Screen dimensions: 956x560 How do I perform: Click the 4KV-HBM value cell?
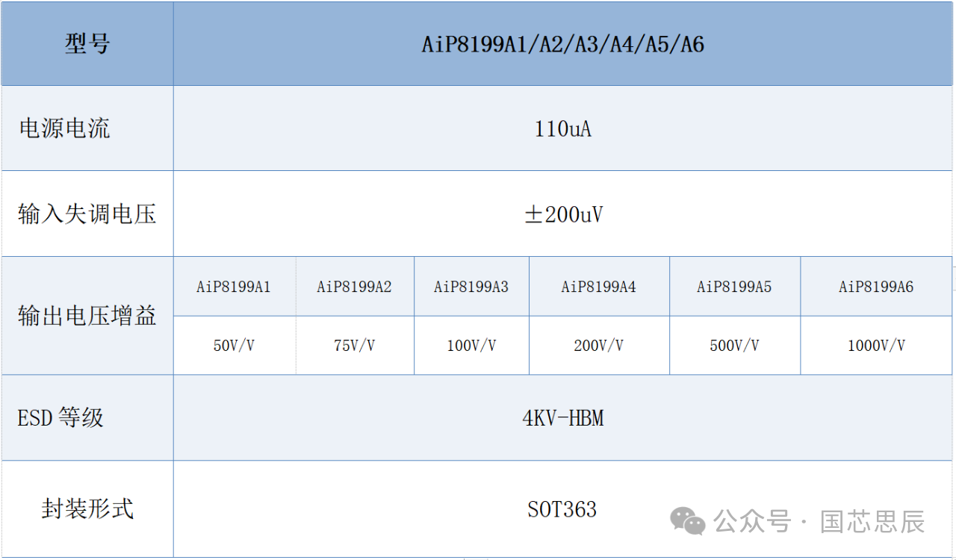pos(563,418)
